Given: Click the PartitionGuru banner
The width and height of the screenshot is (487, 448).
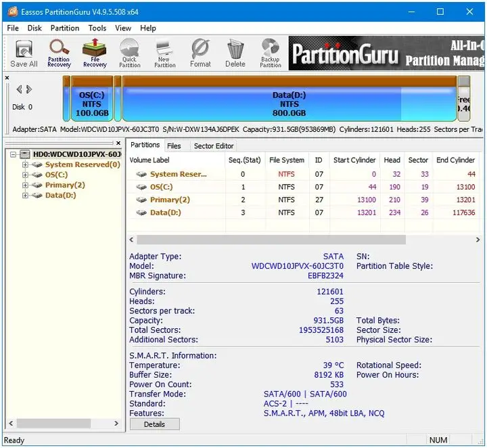Looking at the screenshot, I should pos(386,53).
